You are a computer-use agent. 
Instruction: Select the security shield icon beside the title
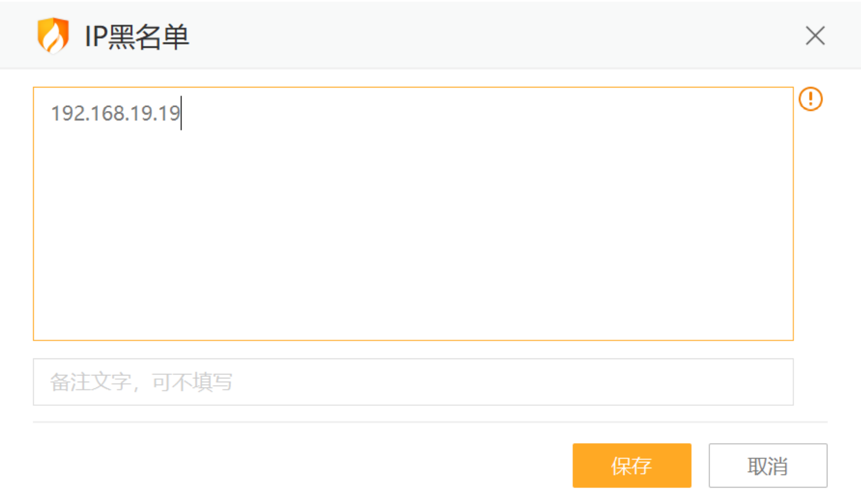click(x=53, y=35)
